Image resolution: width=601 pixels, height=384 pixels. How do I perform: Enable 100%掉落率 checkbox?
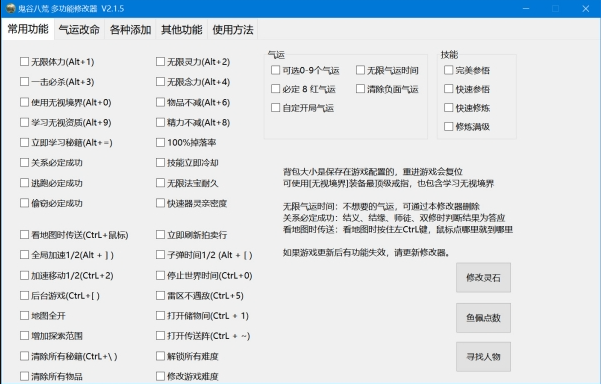pyautogui.click(x=161, y=143)
